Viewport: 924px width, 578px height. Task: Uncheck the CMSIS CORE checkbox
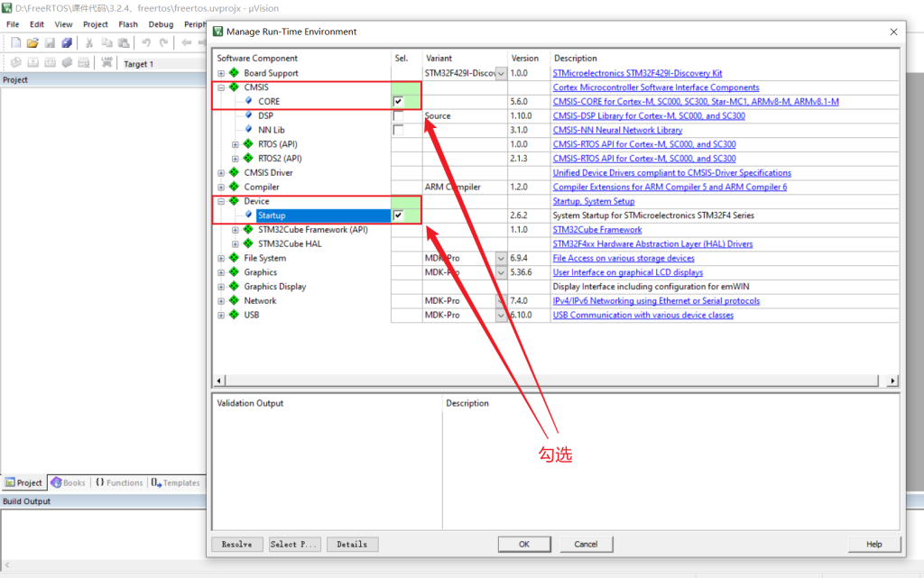click(398, 102)
